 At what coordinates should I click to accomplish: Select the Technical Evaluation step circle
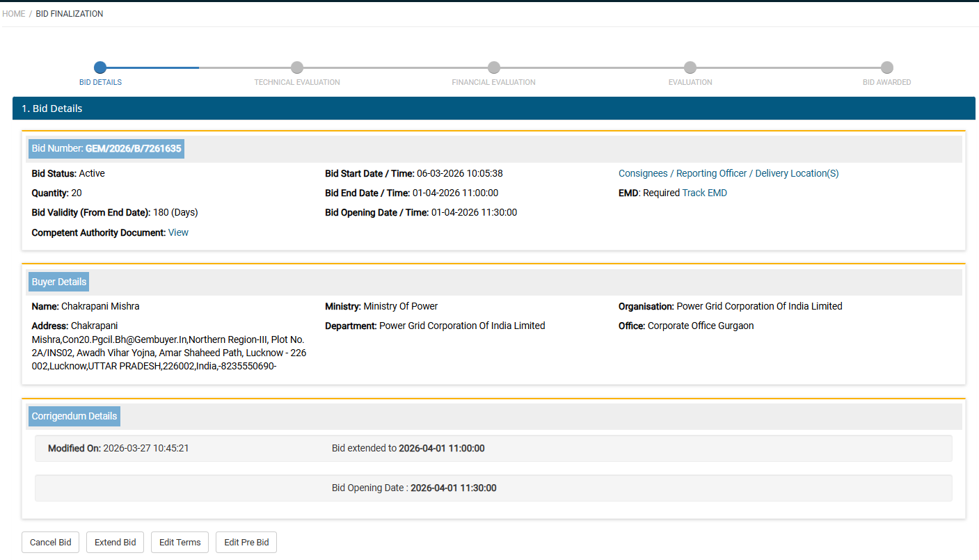[x=297, y=67]
